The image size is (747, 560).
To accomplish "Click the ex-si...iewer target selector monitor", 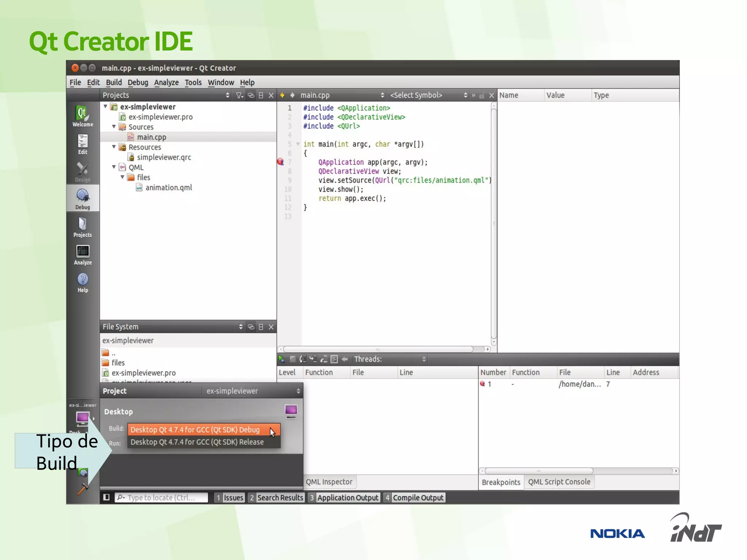I will click(x=83, y=418).
